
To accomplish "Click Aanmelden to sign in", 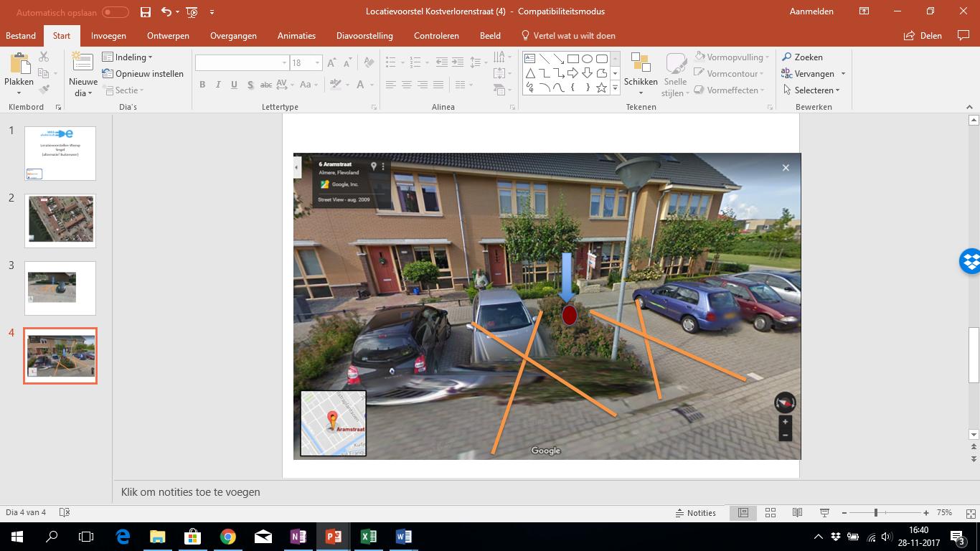I will [x=811, y=11].
